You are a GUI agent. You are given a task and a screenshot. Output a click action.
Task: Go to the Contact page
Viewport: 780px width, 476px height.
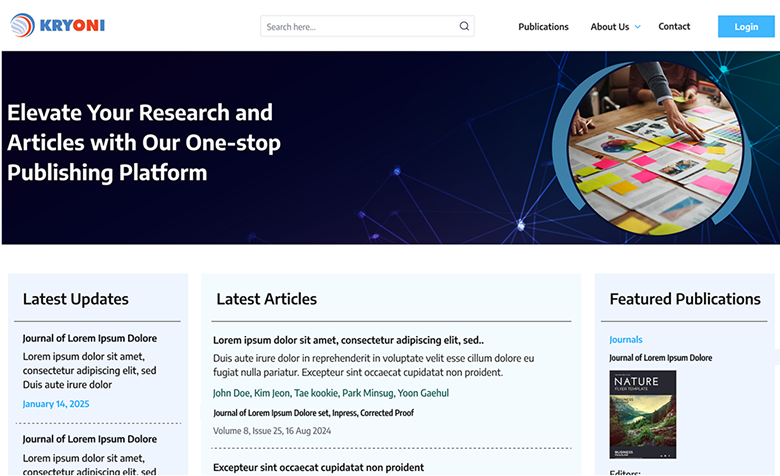(674, 26)
